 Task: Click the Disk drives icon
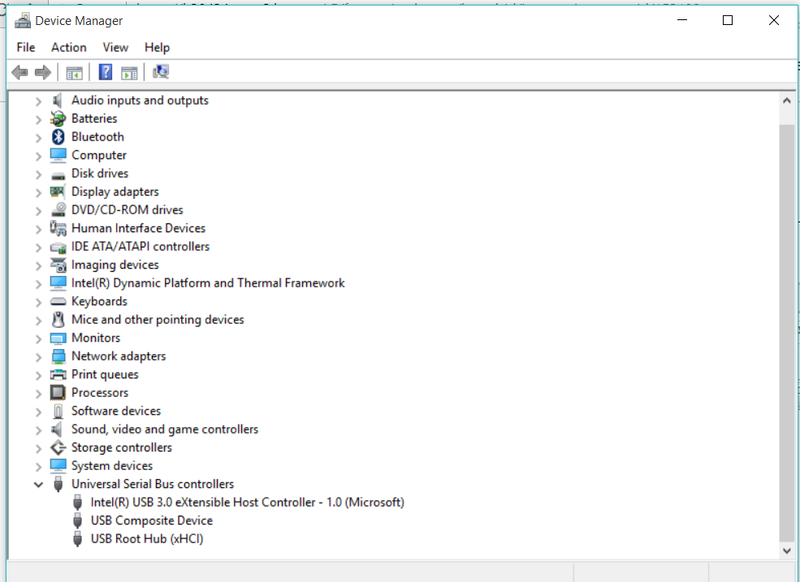pos(58,176)
